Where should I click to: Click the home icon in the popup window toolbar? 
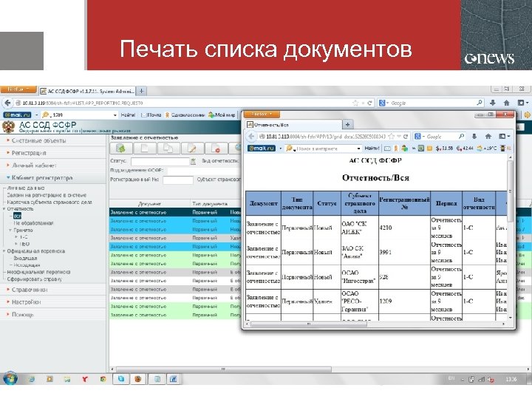coord(488,137)
